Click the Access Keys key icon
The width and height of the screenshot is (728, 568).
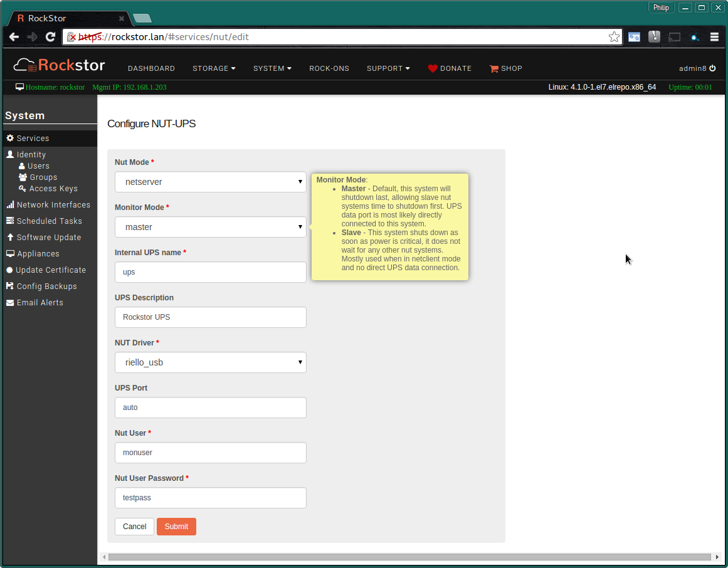coord(22,188)
